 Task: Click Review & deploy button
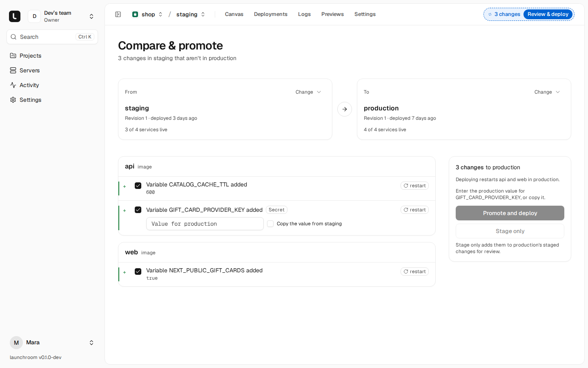pyautogui.click(x=548, y=14)
